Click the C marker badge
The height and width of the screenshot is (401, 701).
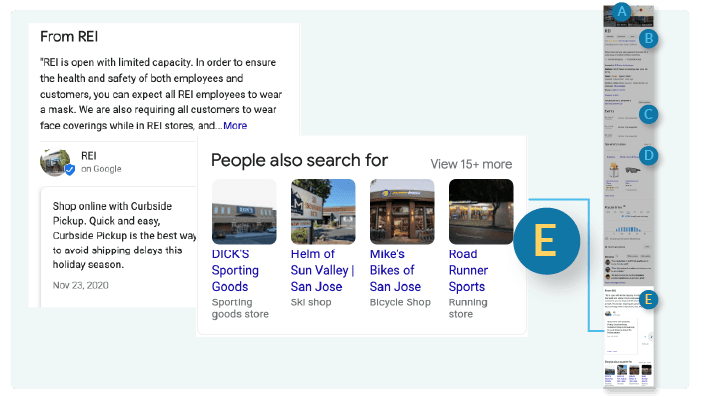point(648,114)
